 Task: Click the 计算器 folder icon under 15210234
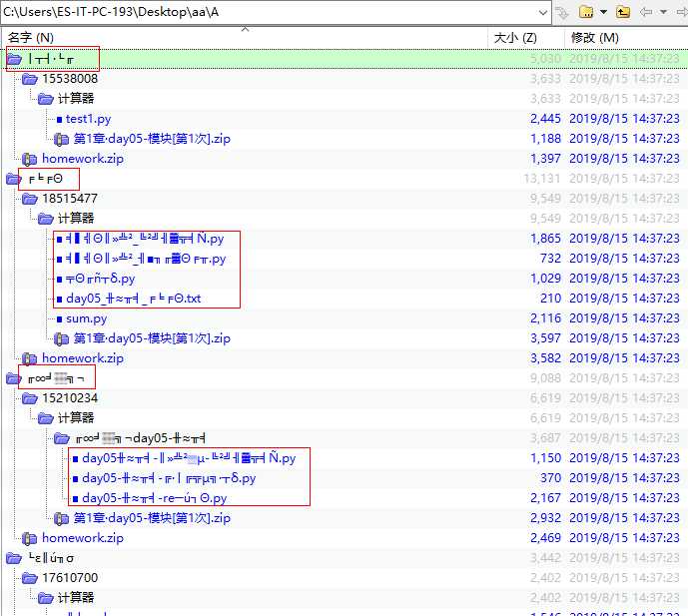[x=45, y=418]
